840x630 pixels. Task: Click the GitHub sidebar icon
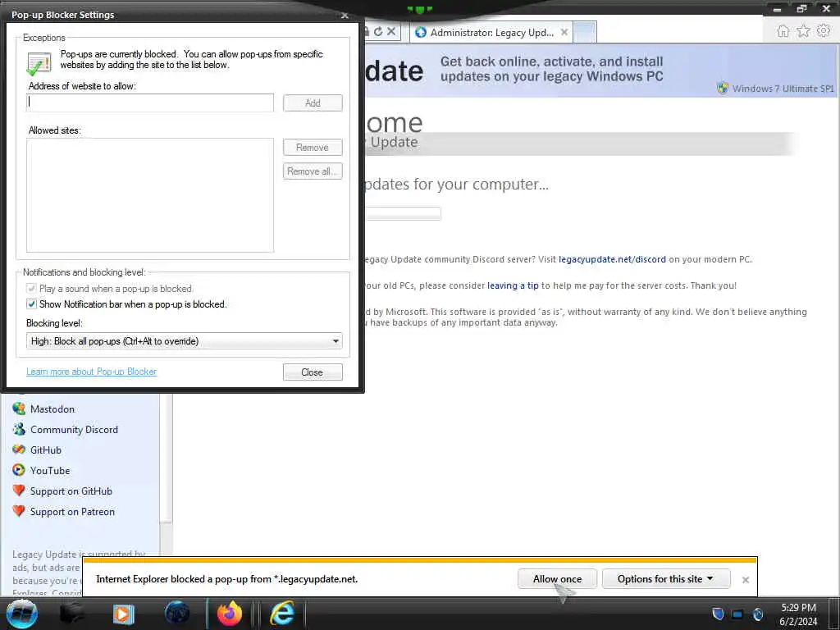19,450
